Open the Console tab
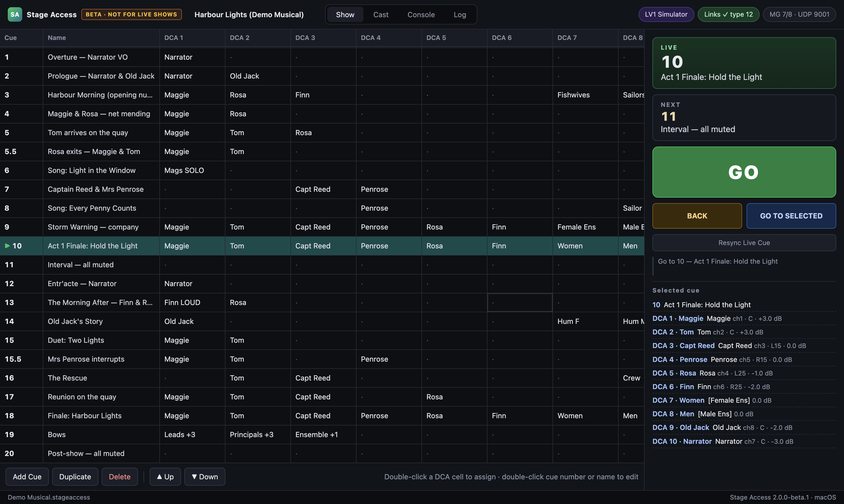Screen dimensions: 844x504 421,15
